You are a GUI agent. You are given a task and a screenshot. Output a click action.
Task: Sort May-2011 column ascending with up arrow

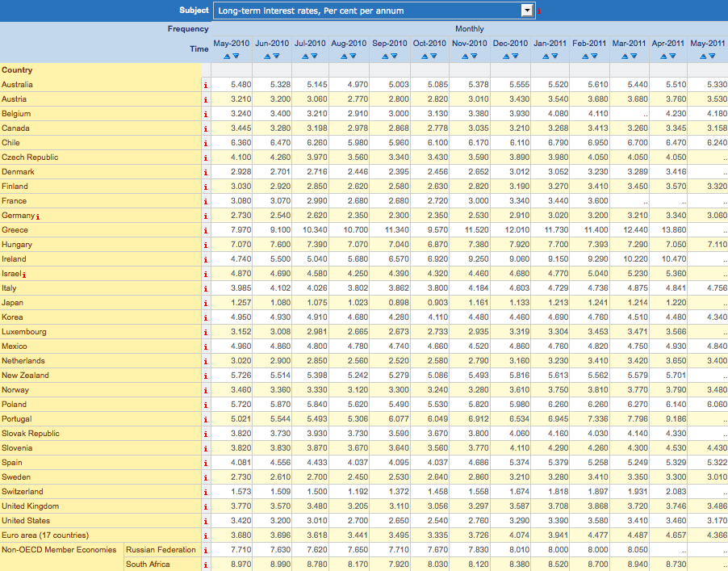tap(704, 56)
